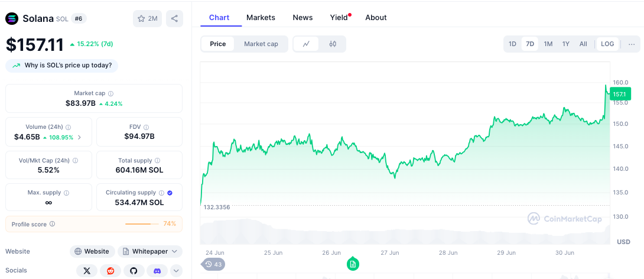Screen dimensions: 644x279
Task: Click FDV info icon
Action: (x=146, y=127)
